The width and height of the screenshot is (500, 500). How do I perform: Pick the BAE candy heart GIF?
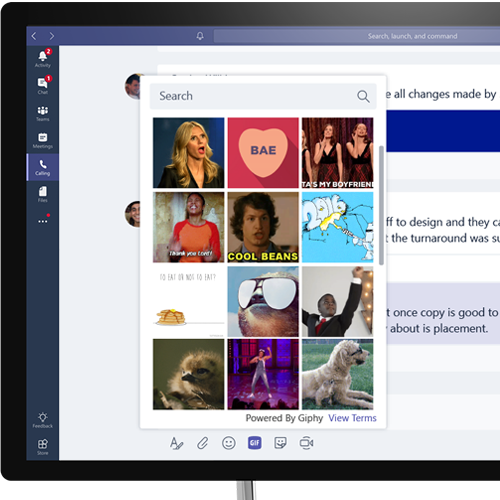coord(263,153)
